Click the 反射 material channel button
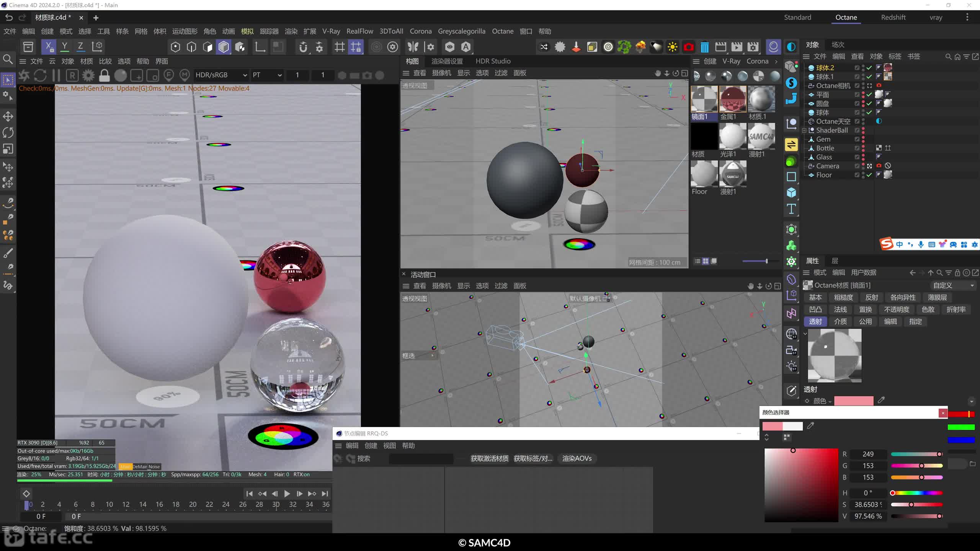Viewport: 980px width, 551px height. [x=872, y=297]
